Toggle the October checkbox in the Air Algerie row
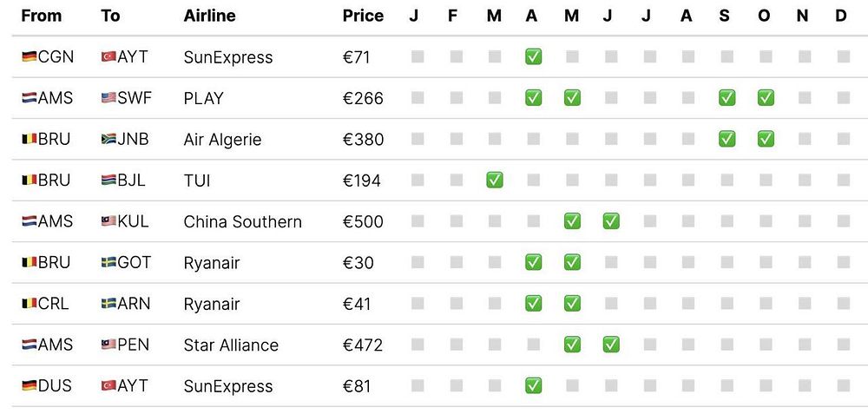 [x=766, y=139]
